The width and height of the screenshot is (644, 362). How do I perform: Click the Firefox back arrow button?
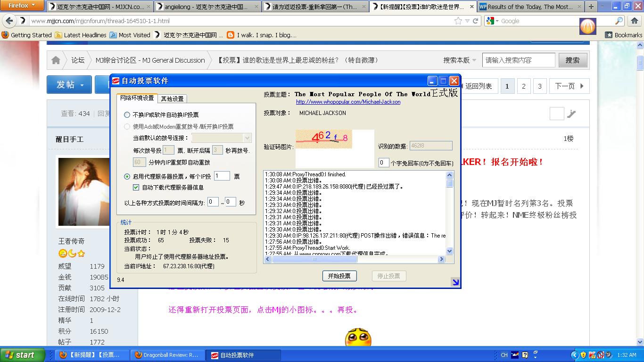tap(9, 21)
